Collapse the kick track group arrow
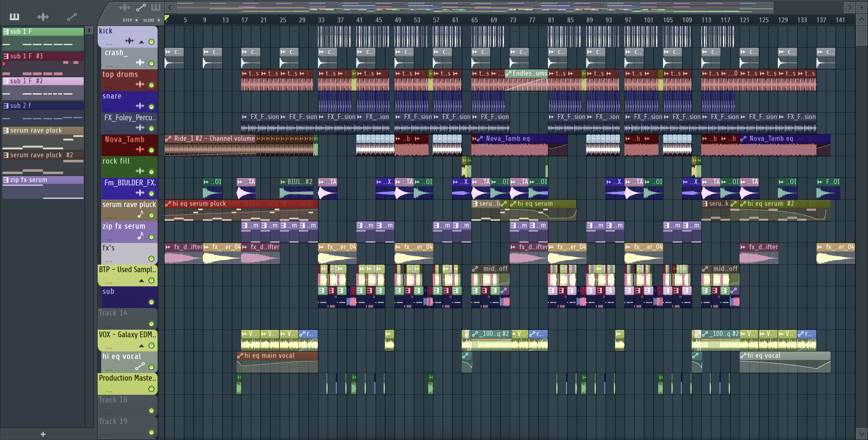868x440 pixels. 142,42
